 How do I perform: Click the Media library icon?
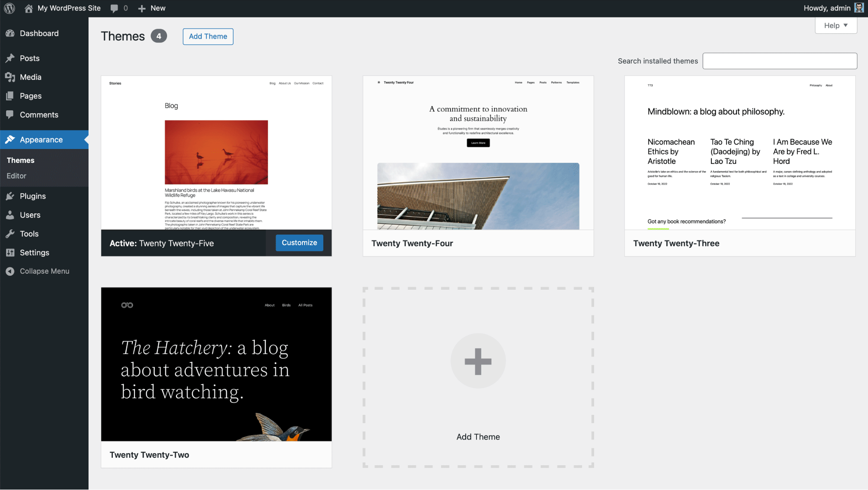point(10,77)
